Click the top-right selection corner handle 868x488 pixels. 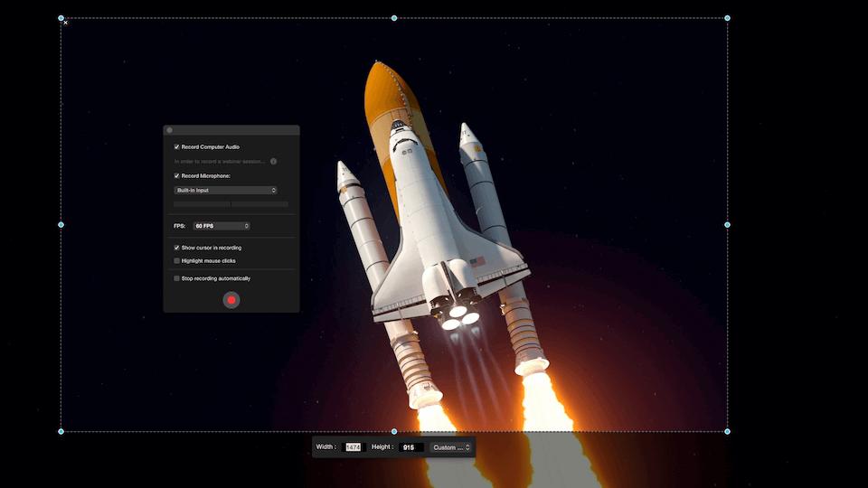tap(727, 18)
